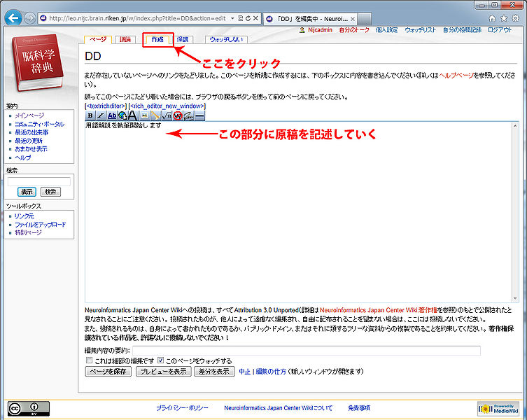Click the Bold text toolbar icon
Image resolution: width=527 pixels, height=420 pixels.
click(90, 115)
